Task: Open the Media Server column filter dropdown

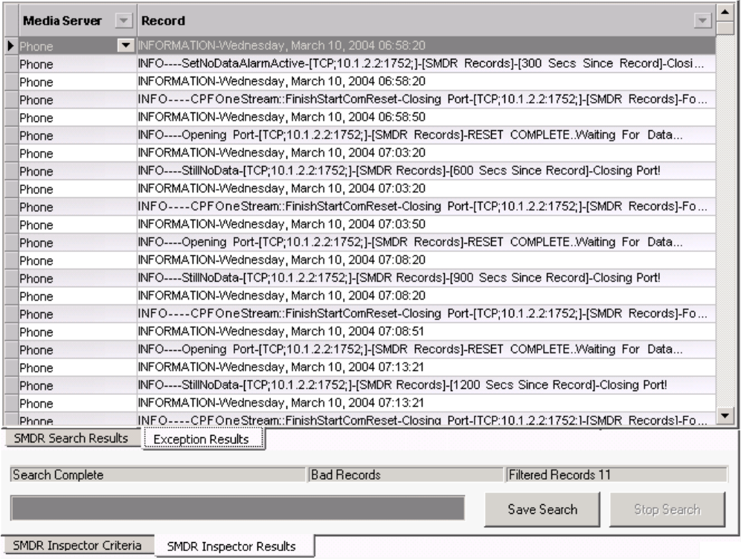Action: click(123, 20)
